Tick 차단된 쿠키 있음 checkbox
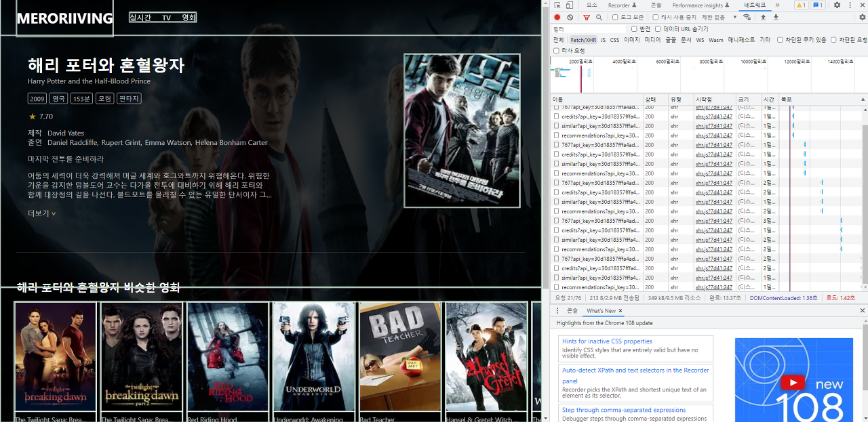This screenshot has width=868, height=422. [780, 40]
